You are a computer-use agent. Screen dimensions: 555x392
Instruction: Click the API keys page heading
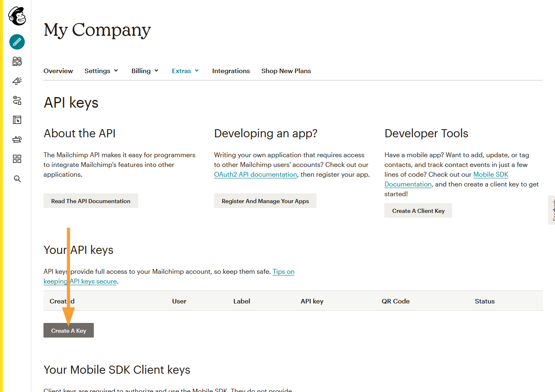pyautogui.click(x=71, y=103)
